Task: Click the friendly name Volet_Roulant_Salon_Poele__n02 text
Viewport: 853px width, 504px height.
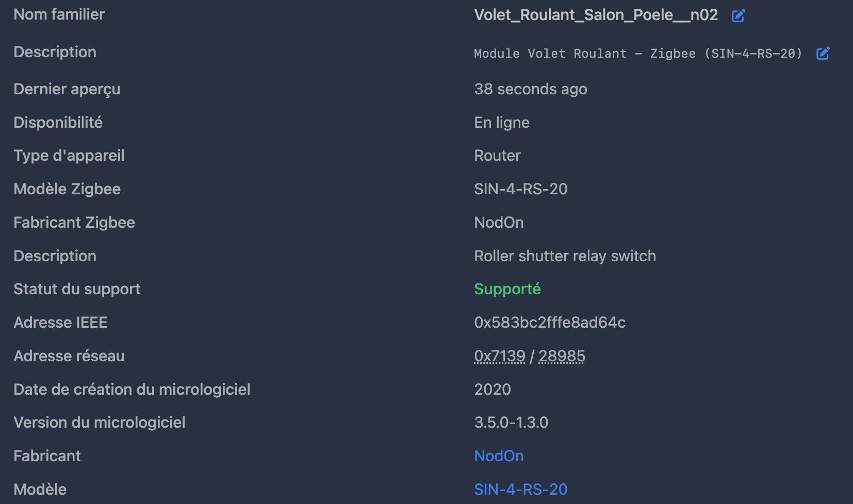Action: coord(596,15)
